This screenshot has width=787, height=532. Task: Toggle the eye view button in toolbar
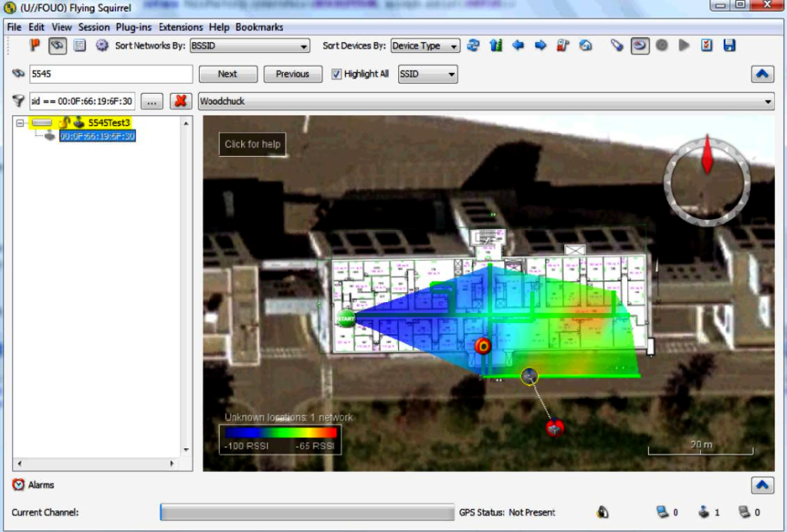coord(58,45)
